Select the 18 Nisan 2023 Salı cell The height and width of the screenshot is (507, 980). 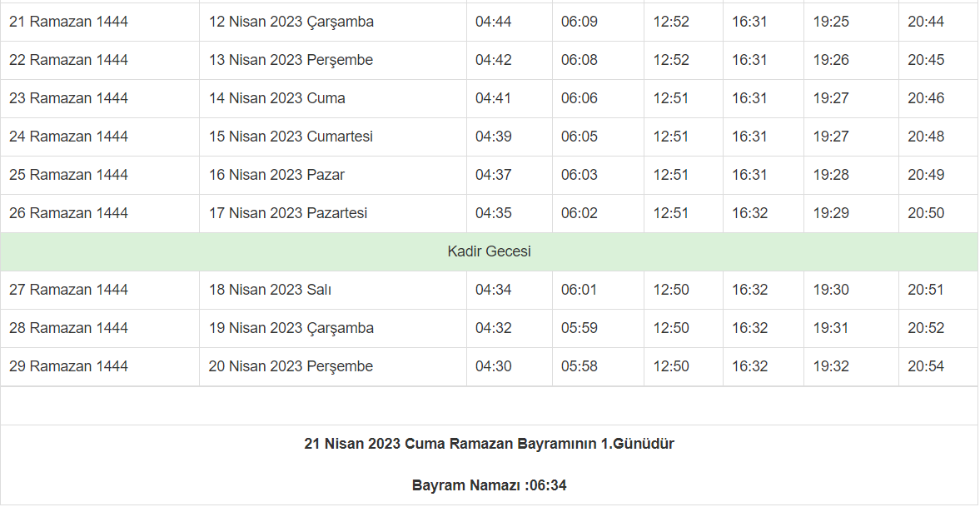271,290
